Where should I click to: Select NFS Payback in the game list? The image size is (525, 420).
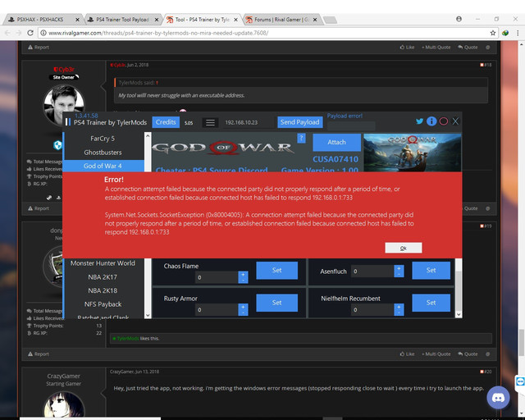[103, 304]
